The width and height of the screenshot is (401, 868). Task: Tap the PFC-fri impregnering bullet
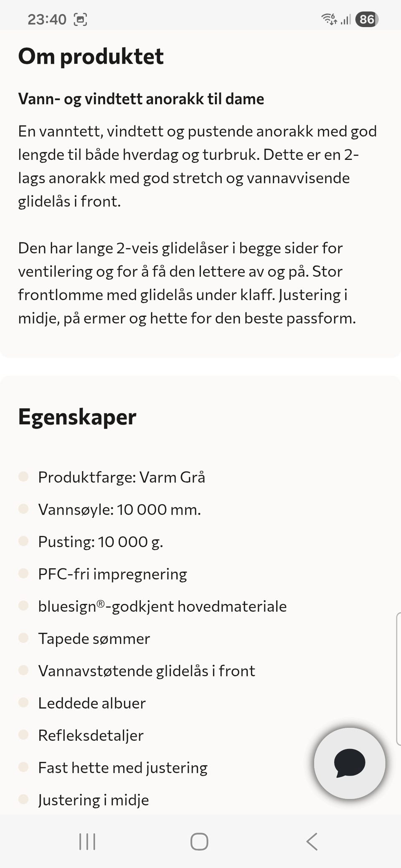pos(112,574)
